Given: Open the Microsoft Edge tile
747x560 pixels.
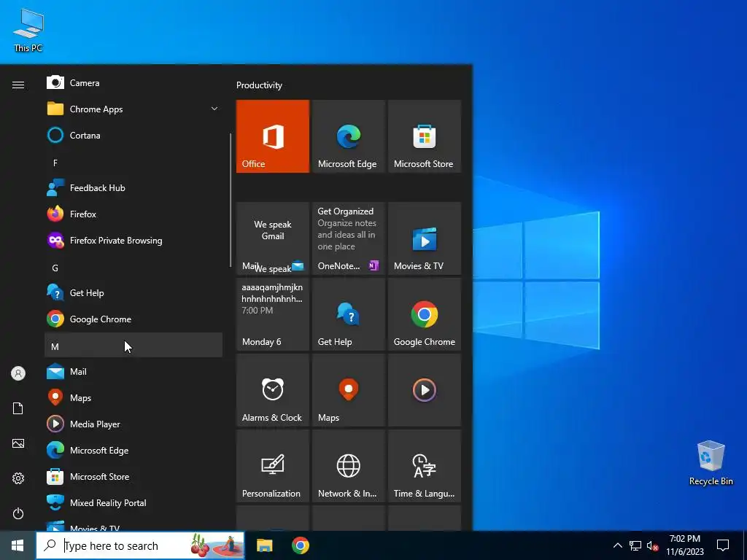Looking at the screenshot, I should pos(348,136).
